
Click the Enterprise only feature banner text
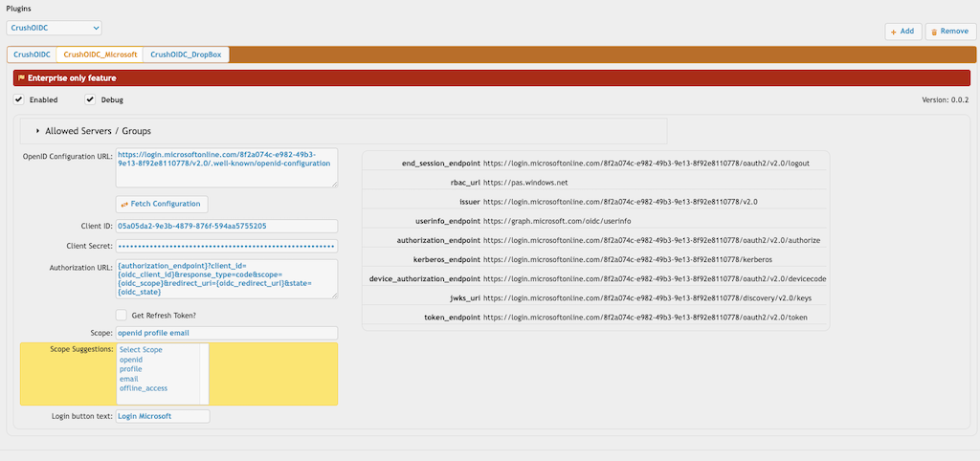[72, 78]
